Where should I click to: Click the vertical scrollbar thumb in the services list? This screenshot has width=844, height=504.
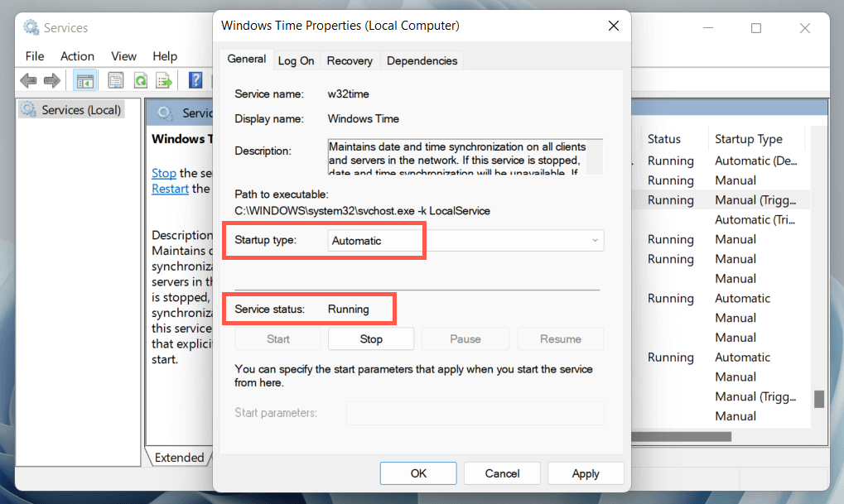tap(819, 399)
